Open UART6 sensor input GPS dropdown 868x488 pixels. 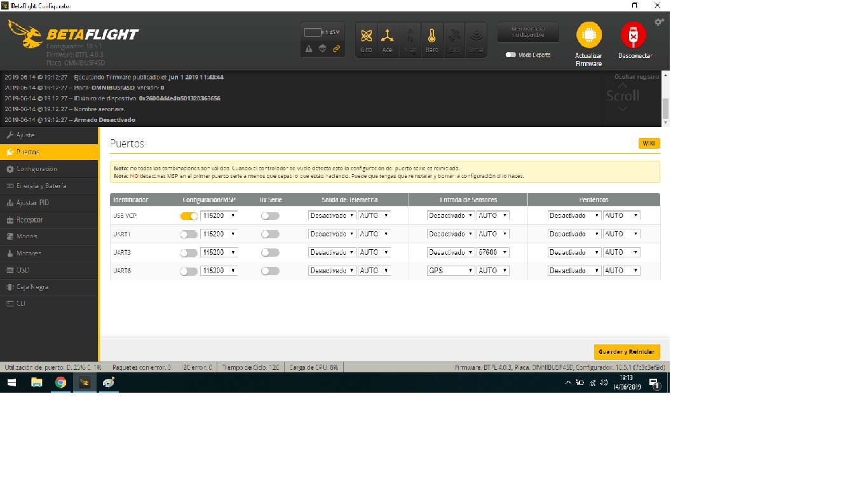pos(451,271)
